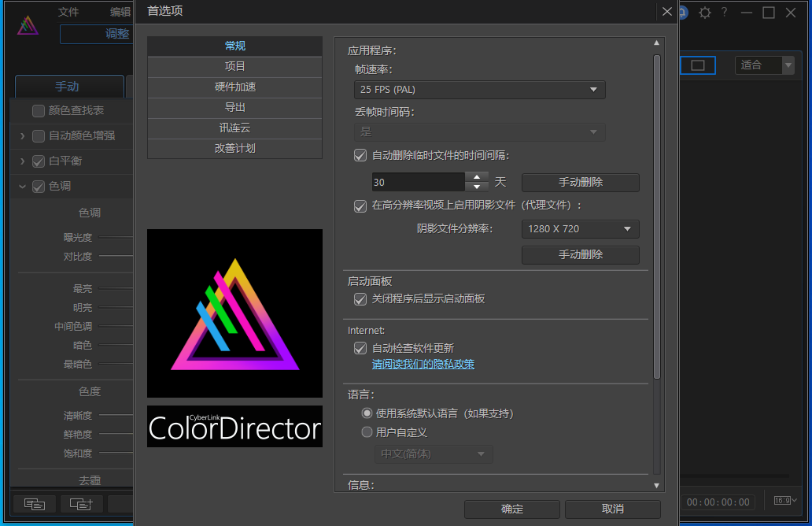
Task: Click the 饱和度 slider track
Action: (x=116, y=453)
